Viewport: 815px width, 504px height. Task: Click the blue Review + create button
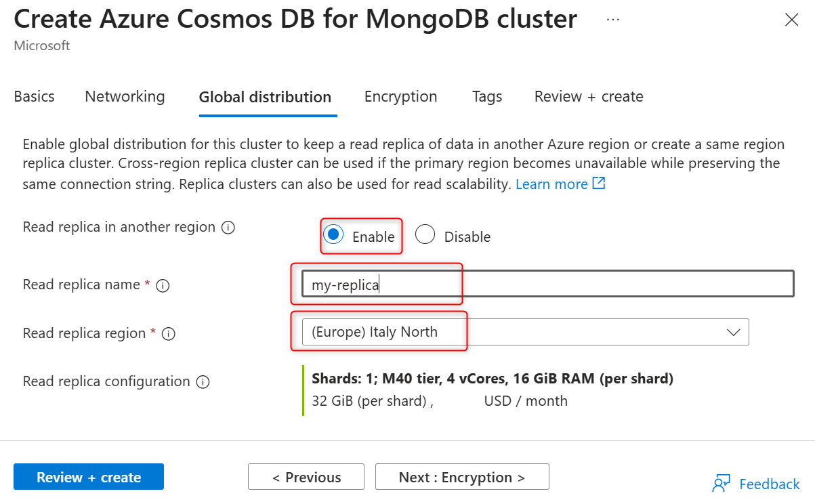(x=89, y=477)
